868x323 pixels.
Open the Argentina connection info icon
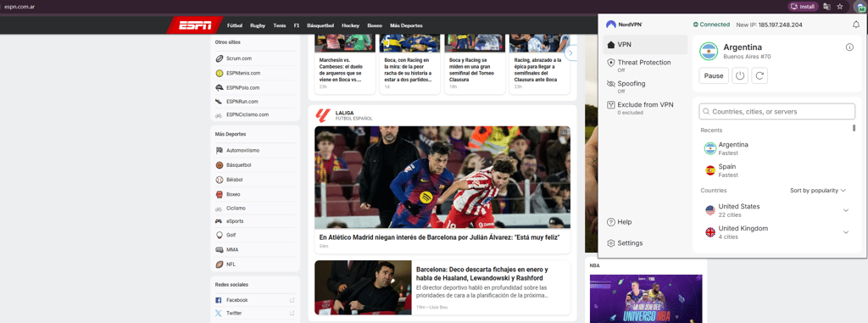849,47
